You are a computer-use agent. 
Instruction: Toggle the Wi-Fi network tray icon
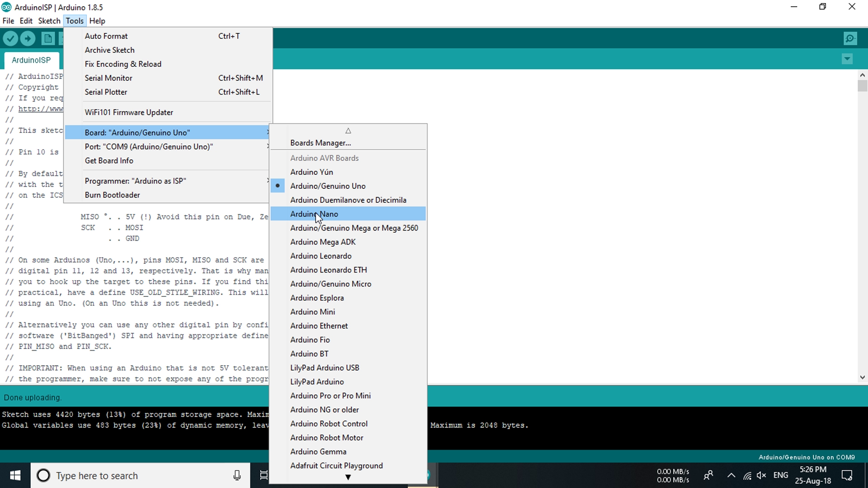tap(746, 475)
